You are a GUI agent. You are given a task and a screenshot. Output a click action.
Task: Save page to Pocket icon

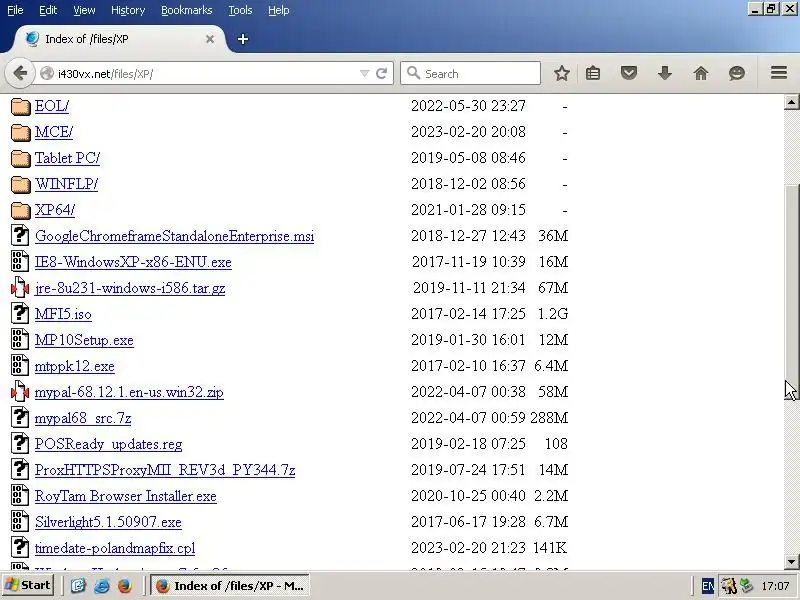pos(629,73)
